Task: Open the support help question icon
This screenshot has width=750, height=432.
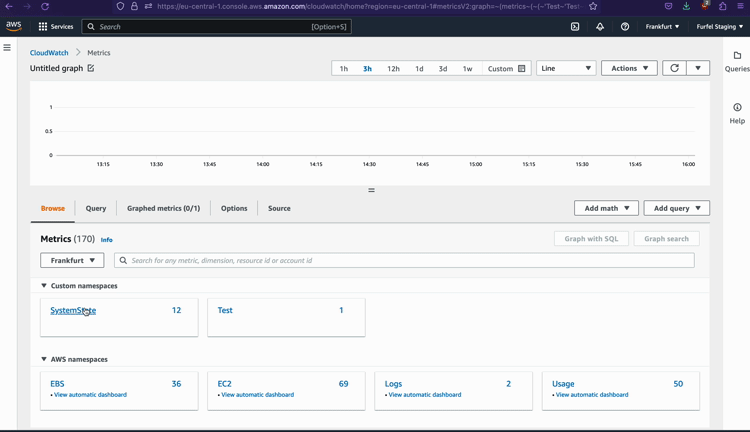Action: tap(625, 27)
